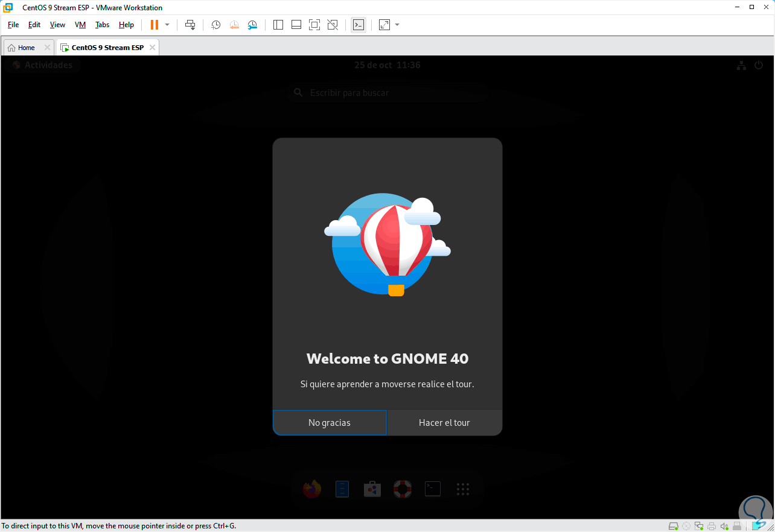
Task: Click the hard disk status bar icon
Action: point(674,526)
